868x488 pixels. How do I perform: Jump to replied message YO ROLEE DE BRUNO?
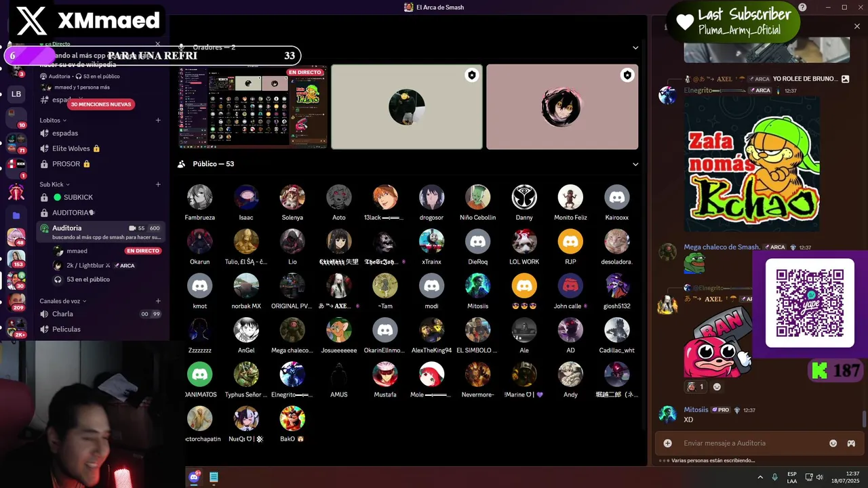click(806, 79)
